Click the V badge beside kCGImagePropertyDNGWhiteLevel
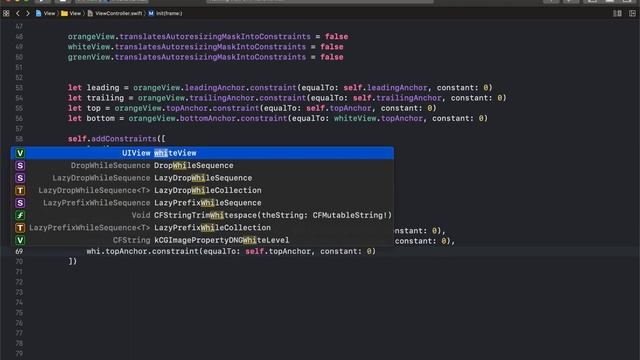640x360 pixels. (20, 240)
